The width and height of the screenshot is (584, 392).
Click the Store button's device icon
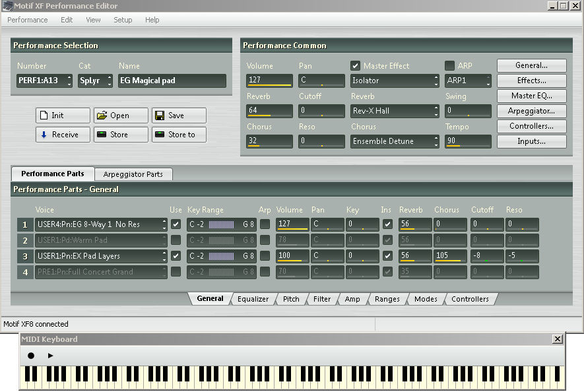[102, 134]
